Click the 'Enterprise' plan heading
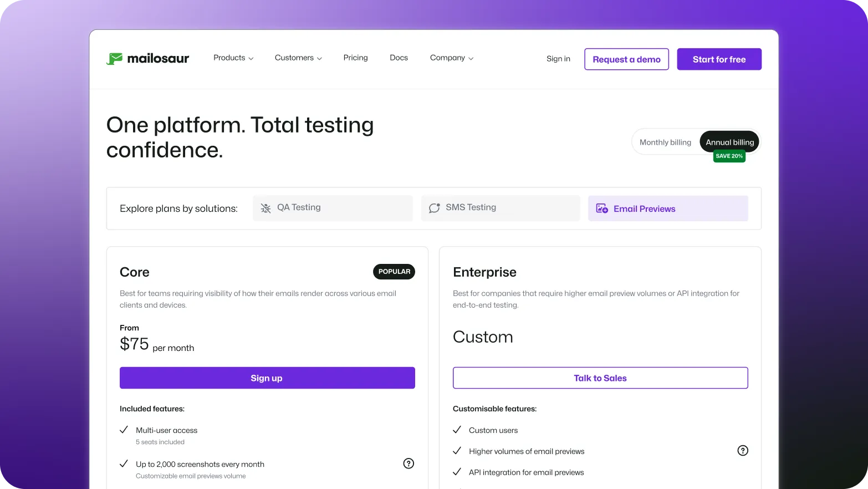The width and height of the screenshot is (868, 489). [484, 272]
